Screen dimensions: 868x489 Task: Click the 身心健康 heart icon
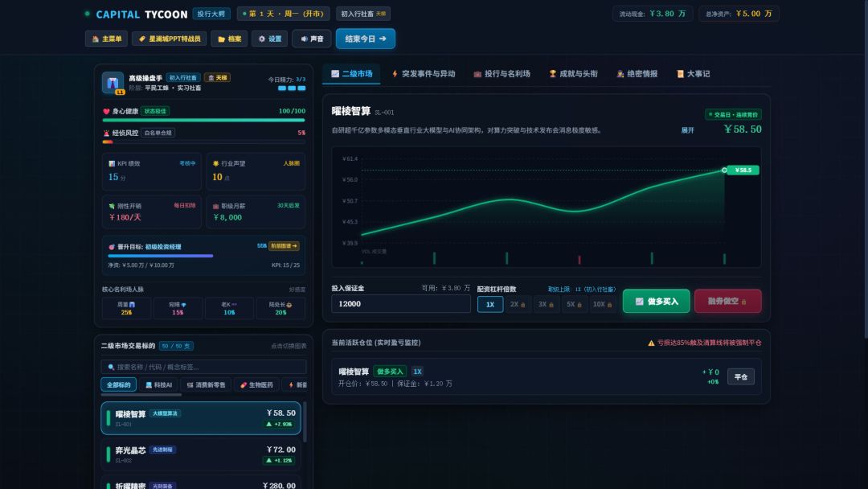106,111
